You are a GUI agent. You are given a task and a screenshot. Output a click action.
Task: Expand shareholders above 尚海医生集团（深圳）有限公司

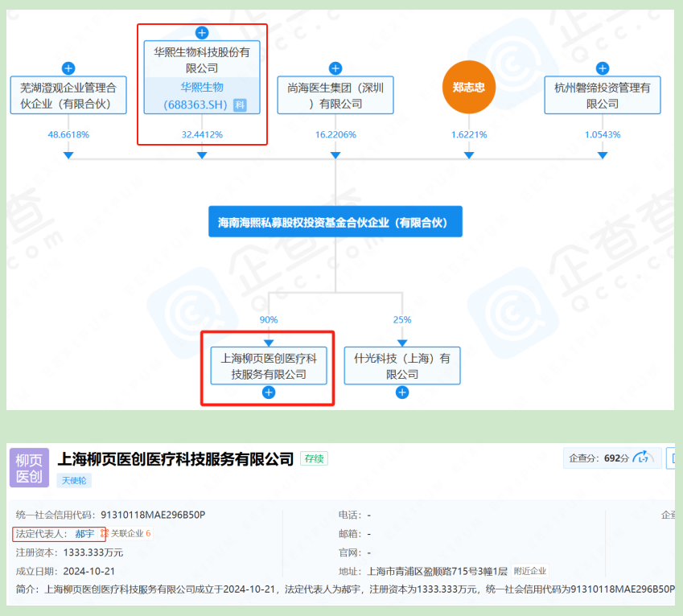pos(335,68)
